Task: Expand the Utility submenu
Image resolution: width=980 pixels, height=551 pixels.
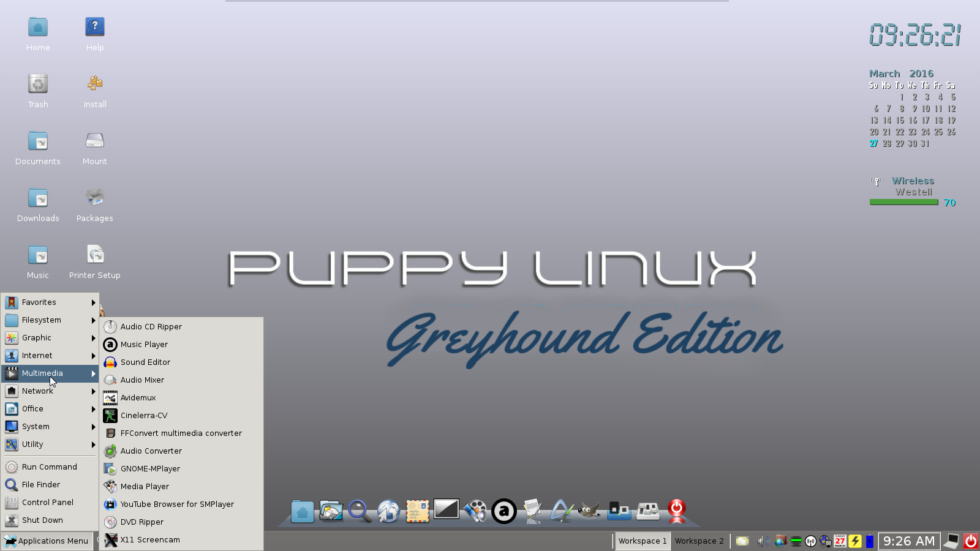Action: point(50,444)
